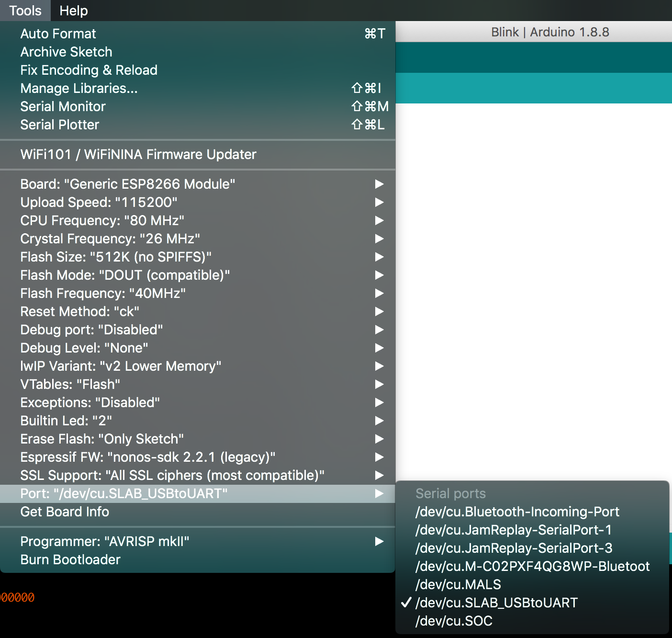Expand Flash Mode: DOUT submenu
Image resolution: width=672 pixels, height=638 pixels.
tap(198, 275)
